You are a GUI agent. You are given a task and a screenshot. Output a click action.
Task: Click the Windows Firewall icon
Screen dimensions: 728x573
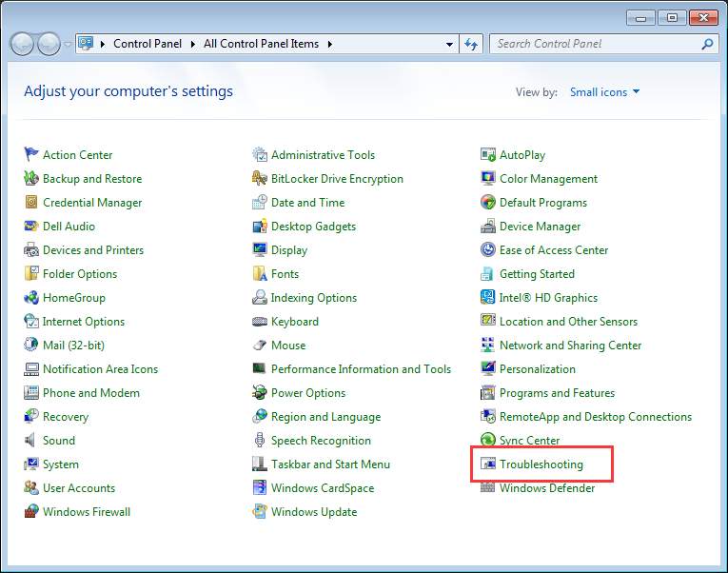31,512
